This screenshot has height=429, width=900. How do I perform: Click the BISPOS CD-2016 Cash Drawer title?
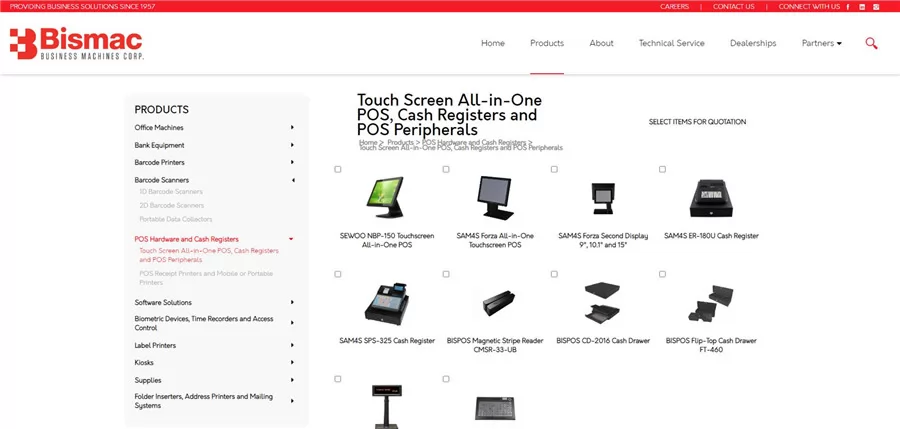(x=603, y=341)
